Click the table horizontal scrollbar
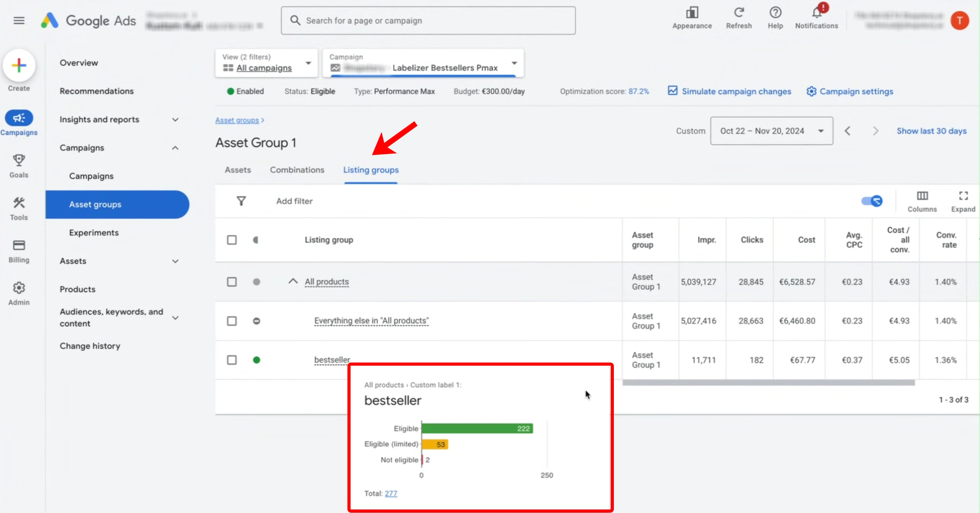This screenshot has width=980, height=513. (x=768, y=383)
